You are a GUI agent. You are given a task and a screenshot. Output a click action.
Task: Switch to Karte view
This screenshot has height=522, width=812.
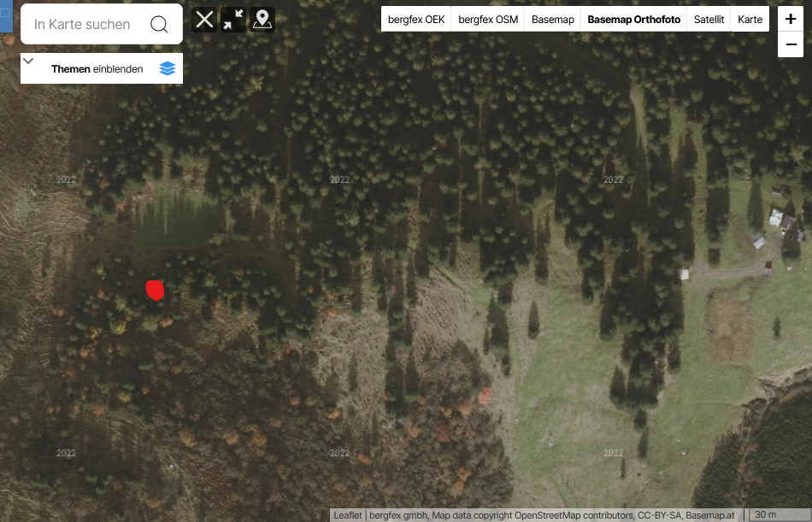[x=750, y=20]
